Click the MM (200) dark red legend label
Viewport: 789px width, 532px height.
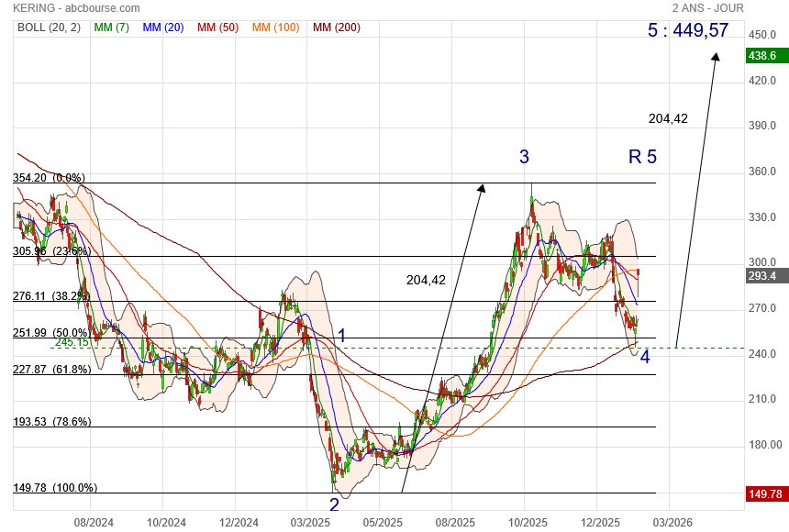[x=337, y=28]
